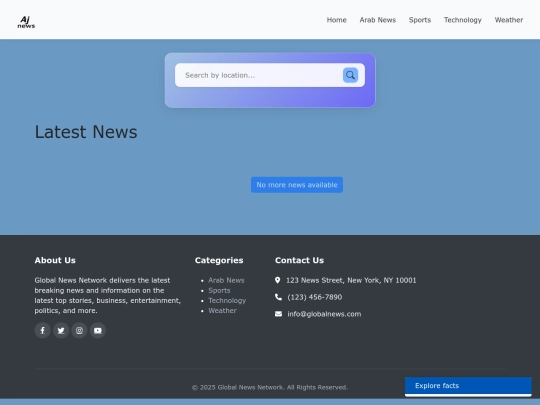
Task: Click the No more news available button
Action: click(297, 185)
